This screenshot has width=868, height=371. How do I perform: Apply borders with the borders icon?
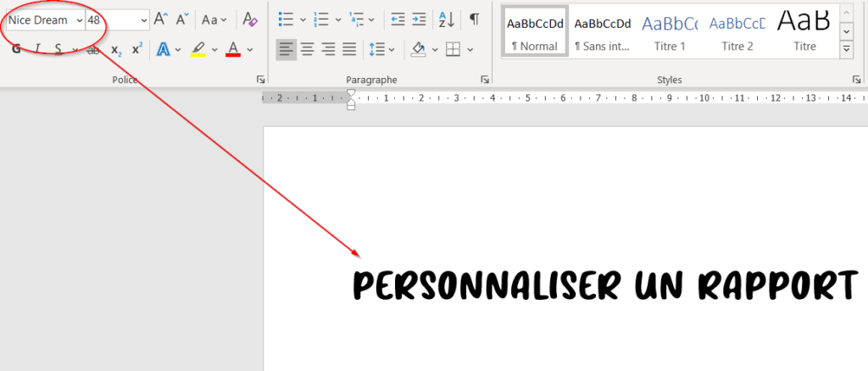(x=453, y=50)
